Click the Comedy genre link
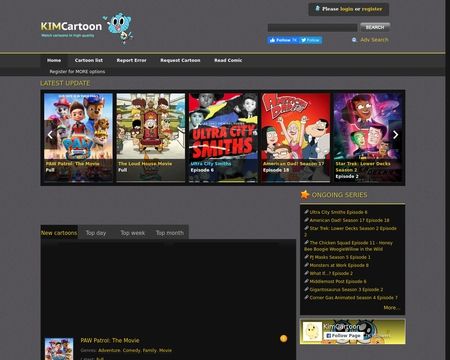The height and width of the screenshot is (360, 450). [131, 350]
